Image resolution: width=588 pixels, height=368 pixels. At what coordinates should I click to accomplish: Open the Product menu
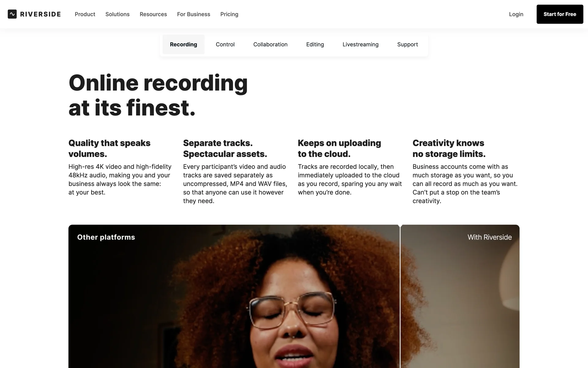[x=85, y=14]
